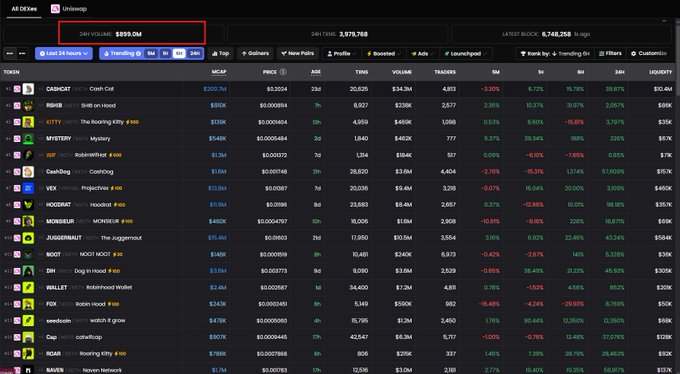680x374 pixels.
Task: Sort by the LIQUIDITY column header
Action: pyautogui.click(x=660, y=72)
